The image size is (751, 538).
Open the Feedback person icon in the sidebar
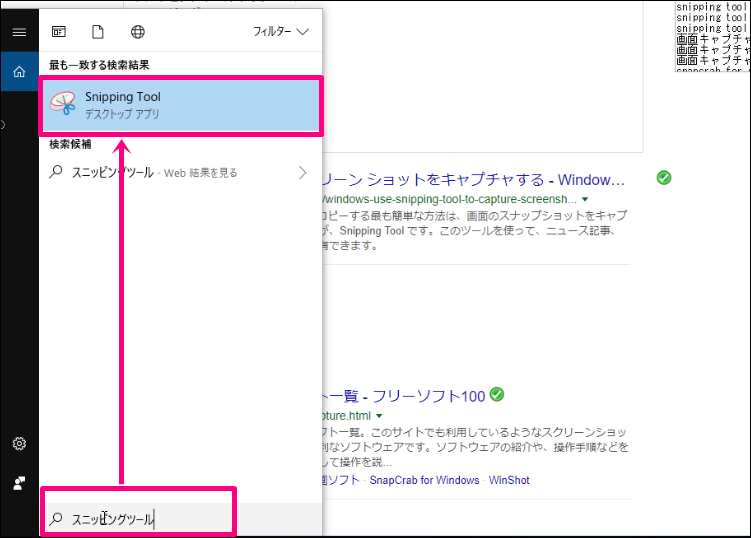coord(19,483)
